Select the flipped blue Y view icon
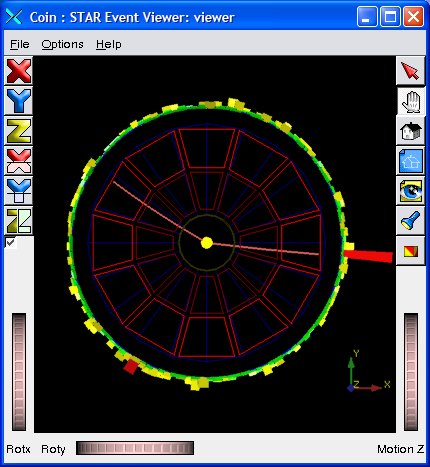This screenshot has height=467, width=430. coord(19,191)
